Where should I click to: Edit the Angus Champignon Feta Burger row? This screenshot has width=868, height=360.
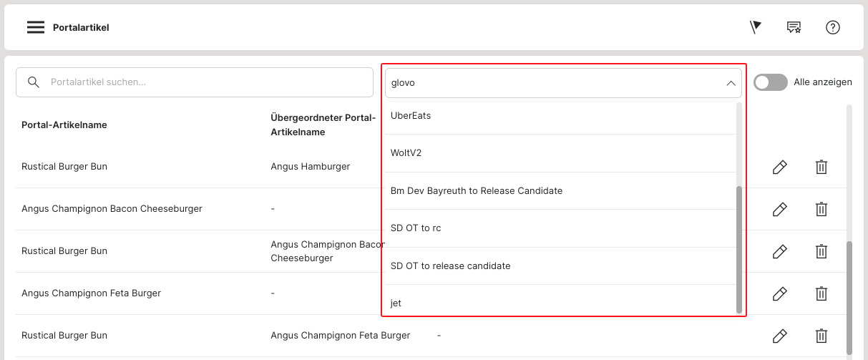pyautogui.click(x=780, y=293)
